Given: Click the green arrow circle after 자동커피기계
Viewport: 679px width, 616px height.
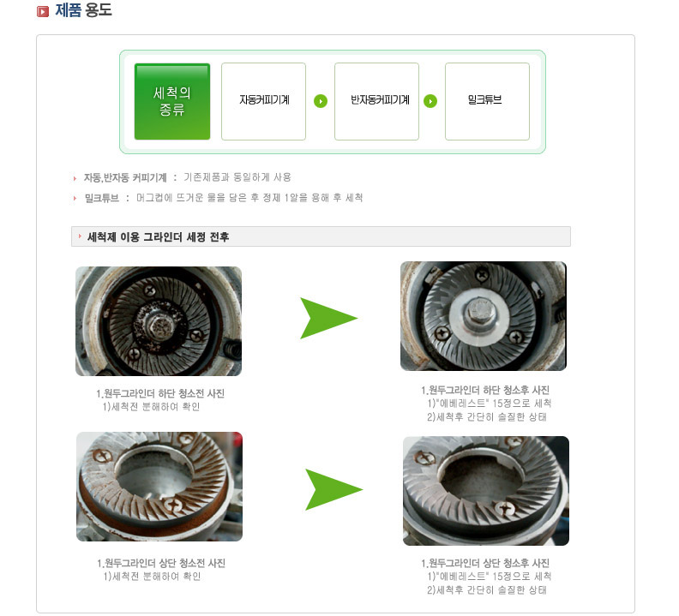Looking at the screenshot, I should 321,101.
